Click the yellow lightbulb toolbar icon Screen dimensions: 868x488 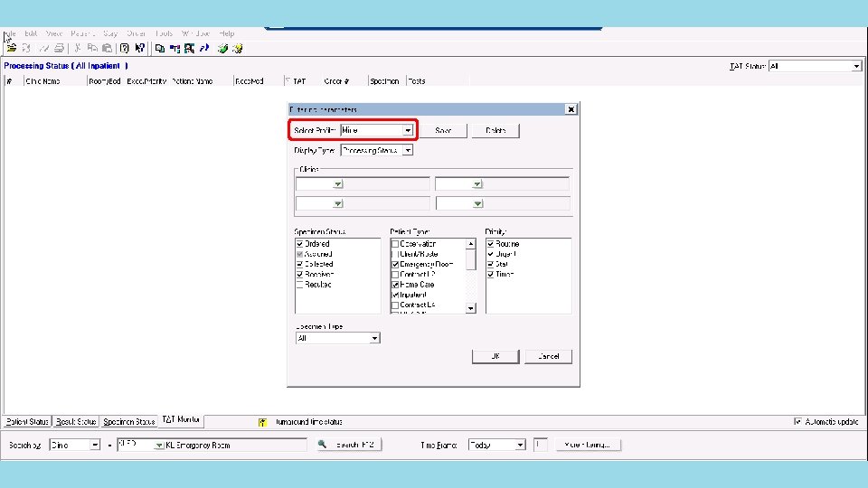pos(238,48)
